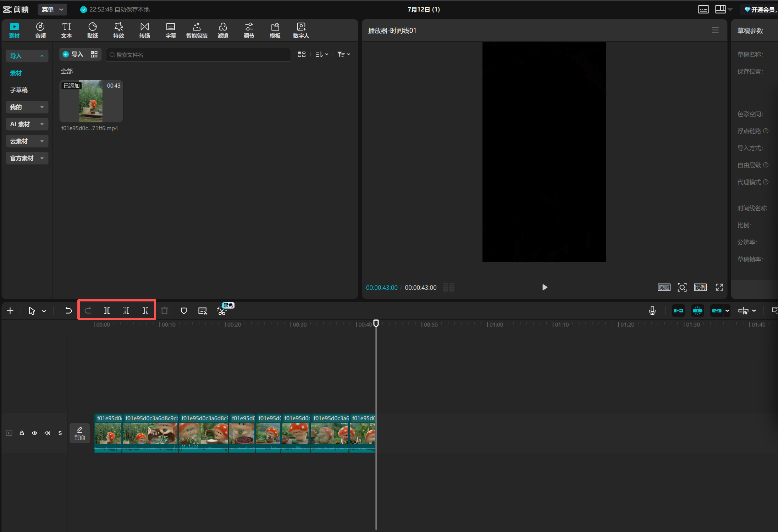Toggle auto snapping

(697, 311)
